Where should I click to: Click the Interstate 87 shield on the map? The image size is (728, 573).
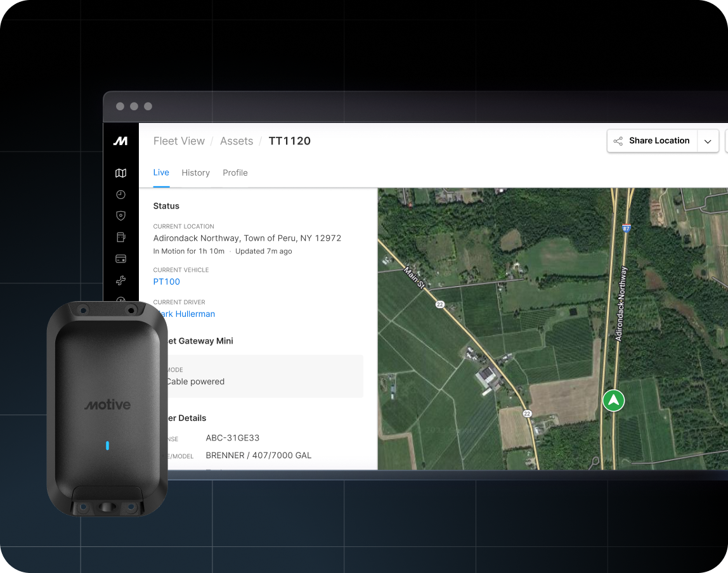coord(625,228)
